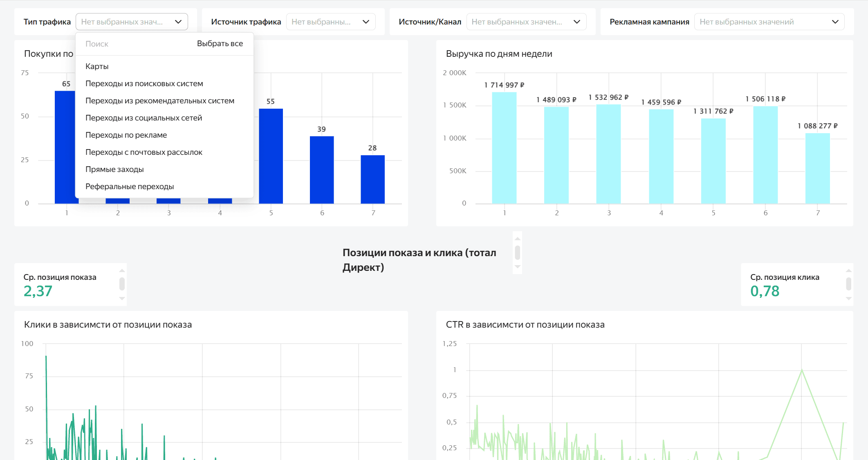Choose Реферальные переходы option
The width and height of the screenshot is (868, 460).
[x=130, y=186]
